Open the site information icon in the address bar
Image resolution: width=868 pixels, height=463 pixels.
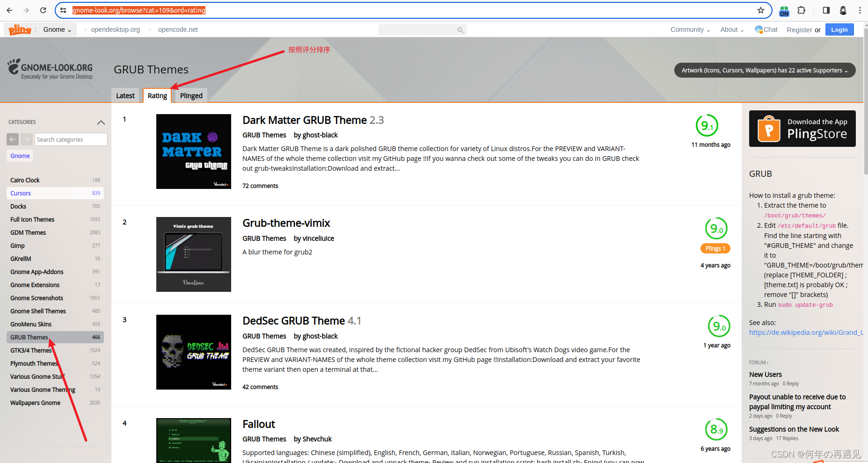(x=63, y=10)
